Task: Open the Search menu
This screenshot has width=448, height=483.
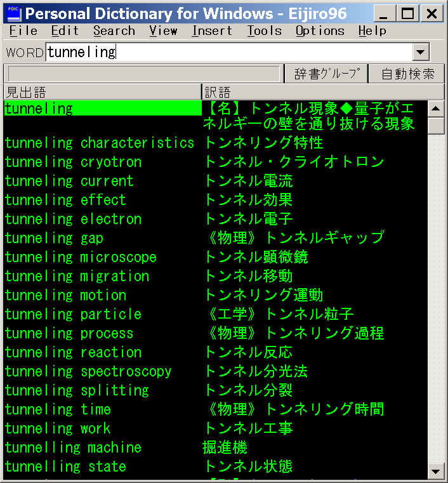Action: click(x=114, y=31)
